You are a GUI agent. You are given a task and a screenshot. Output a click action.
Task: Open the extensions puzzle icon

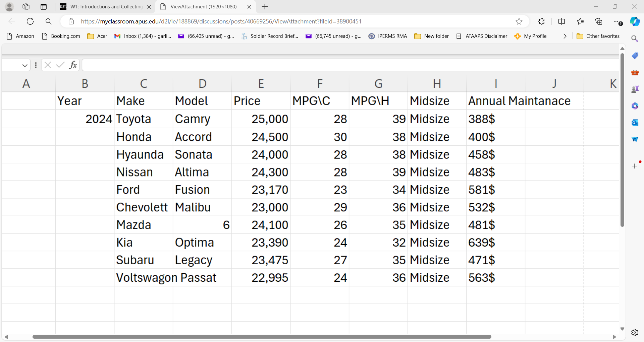click(541, 21)
